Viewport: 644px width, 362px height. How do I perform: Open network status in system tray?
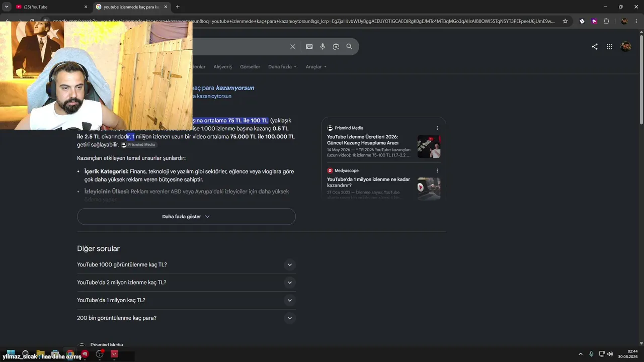click(x=602, y=354)
